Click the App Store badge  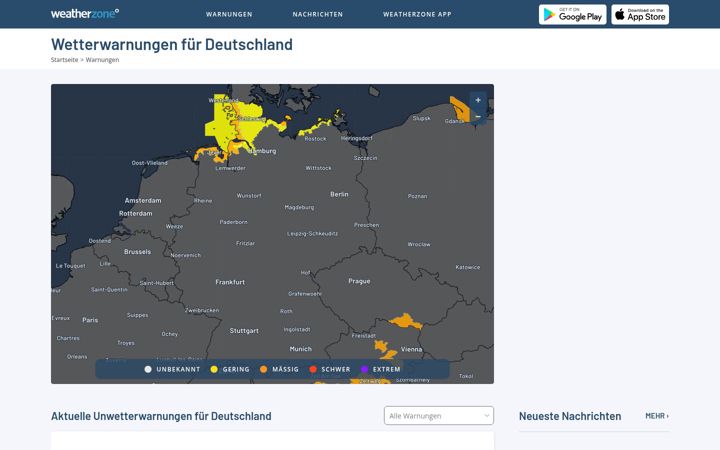(x=640, y=14)
